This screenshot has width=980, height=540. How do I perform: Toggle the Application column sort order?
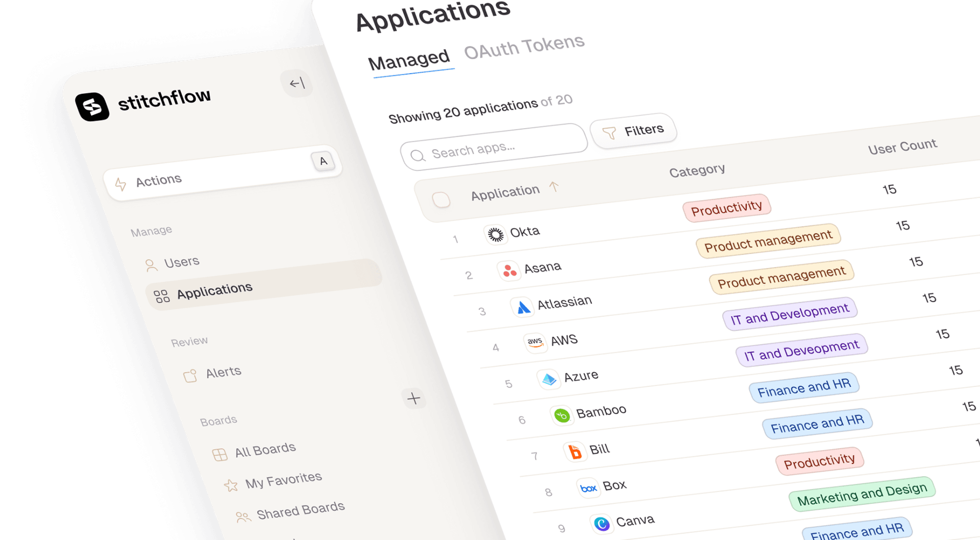[x=555, y=187]
